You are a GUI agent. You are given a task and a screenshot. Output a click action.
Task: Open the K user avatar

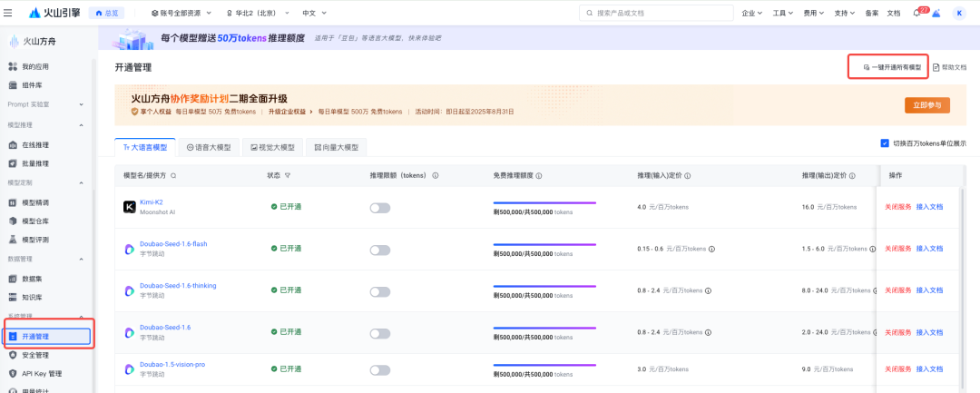959,13
